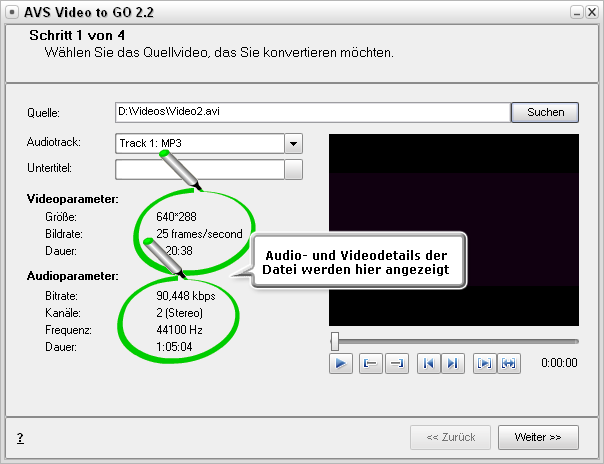
Task: Click the 0:00:00 playback time
Action: tap(559, 363)
